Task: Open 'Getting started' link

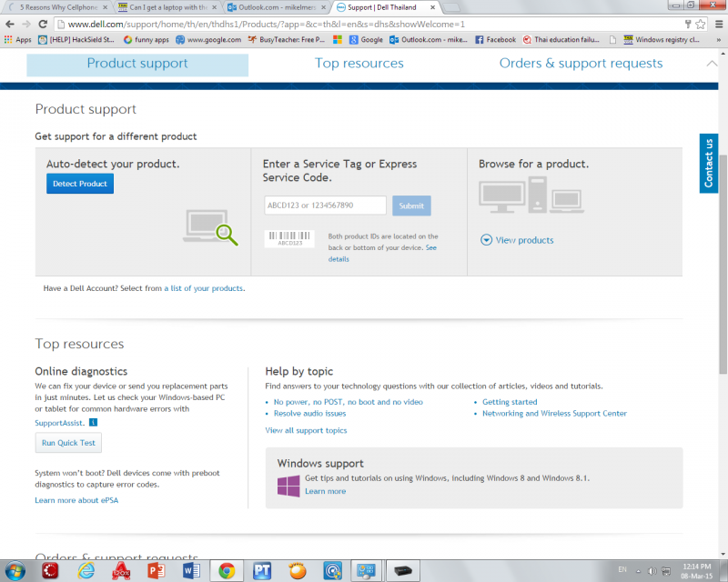Action: pos(510,402)
